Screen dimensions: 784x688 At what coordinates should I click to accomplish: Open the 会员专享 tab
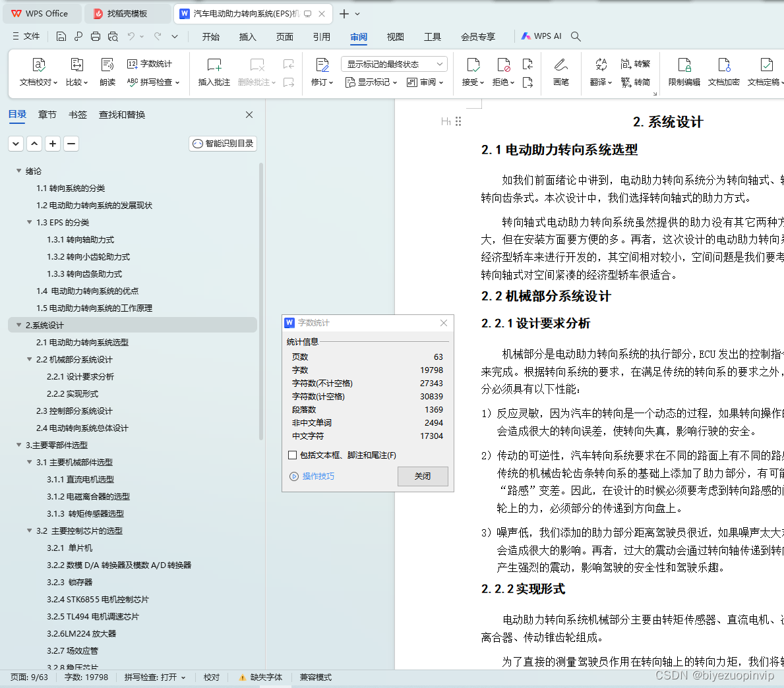tap(478, 36)
